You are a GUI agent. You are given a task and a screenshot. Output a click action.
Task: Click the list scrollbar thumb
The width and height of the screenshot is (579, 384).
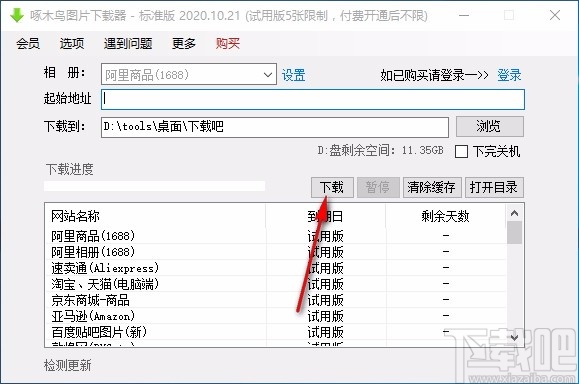(514, 233)
